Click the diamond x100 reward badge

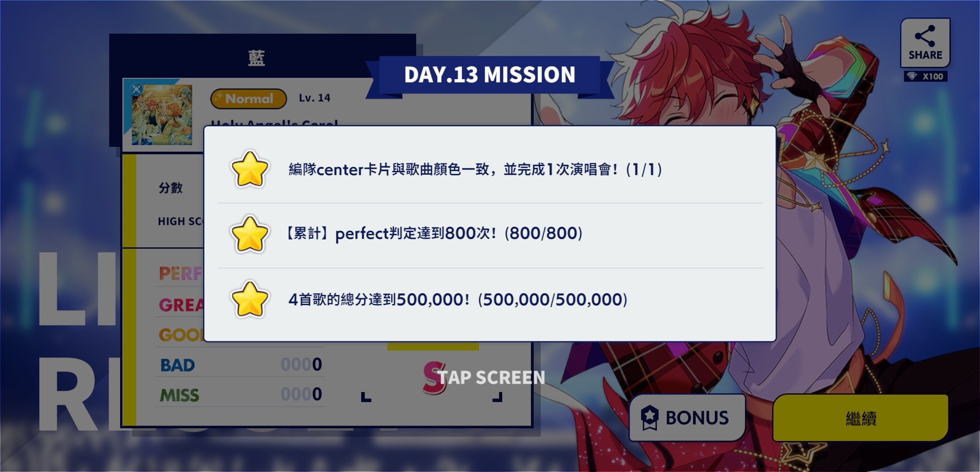[926, 76]
